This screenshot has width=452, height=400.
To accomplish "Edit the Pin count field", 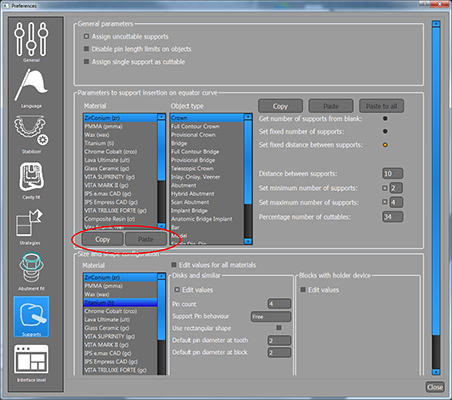I will click(x=279, y=304).
